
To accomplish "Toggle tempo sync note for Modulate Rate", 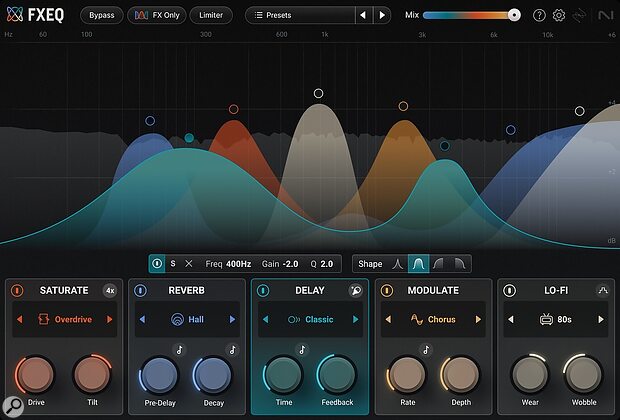I will pyautogui.click(x=426, y=350).
